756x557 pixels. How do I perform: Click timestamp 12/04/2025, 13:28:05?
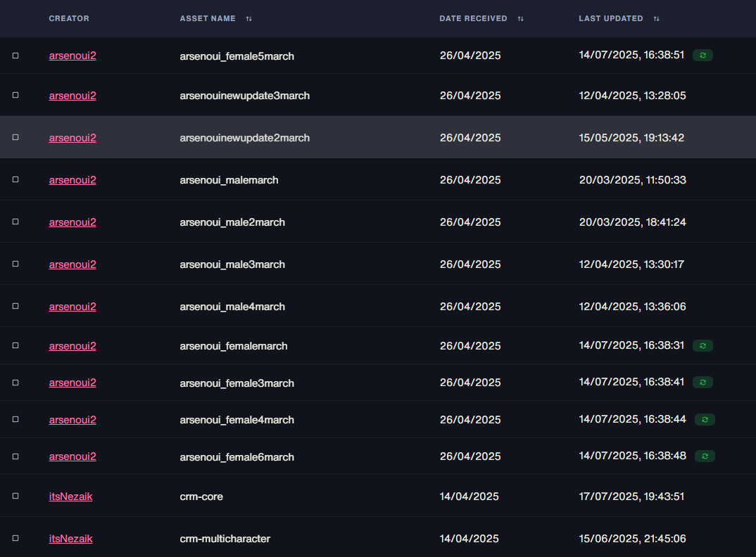632,96
